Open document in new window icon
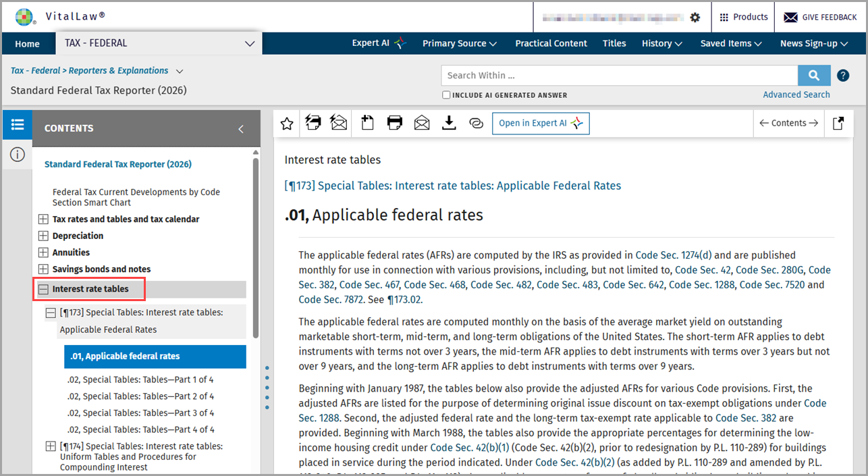Screen dimensions: 868x476 click(838, 124)
